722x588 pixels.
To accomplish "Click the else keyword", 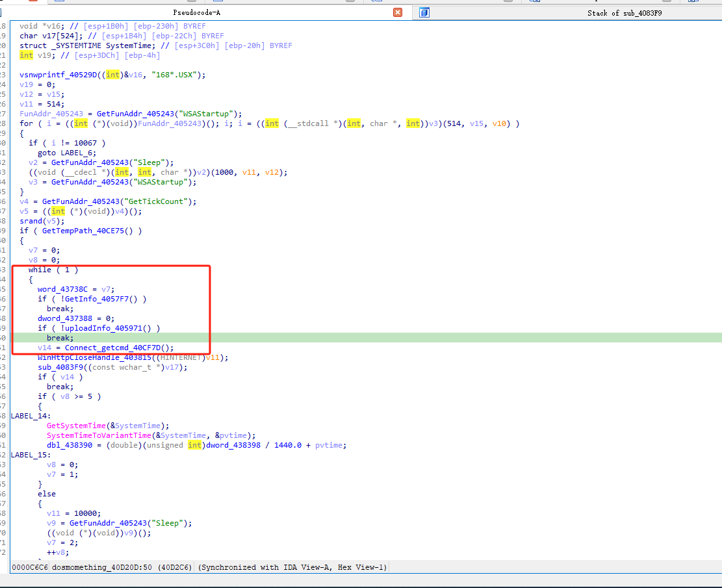I will click(x=47, y=494).
